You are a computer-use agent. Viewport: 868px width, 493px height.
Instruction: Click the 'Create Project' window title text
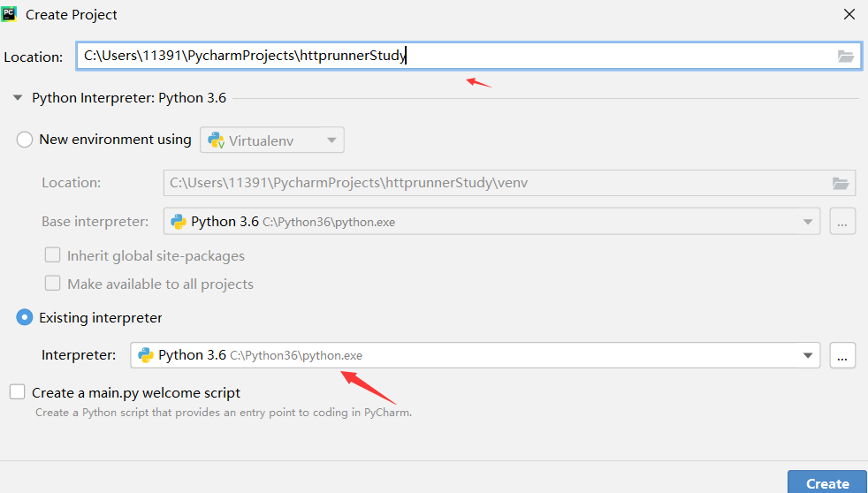point(72,15)
